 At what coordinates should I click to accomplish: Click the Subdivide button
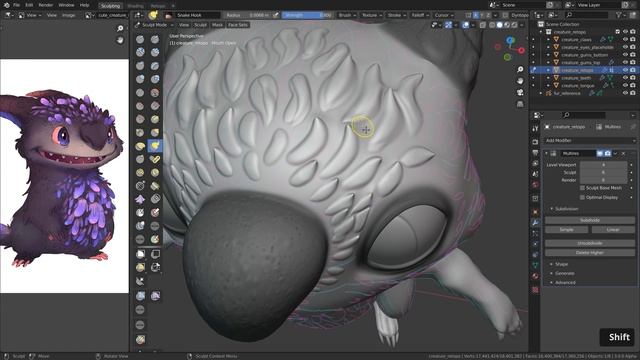pos(590,220)
